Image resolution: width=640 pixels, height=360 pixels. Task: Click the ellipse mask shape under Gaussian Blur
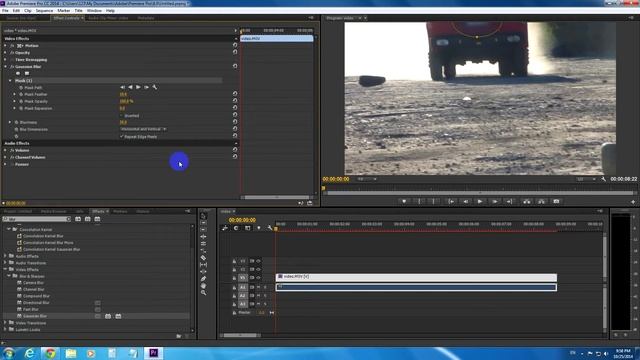(18, 73)
